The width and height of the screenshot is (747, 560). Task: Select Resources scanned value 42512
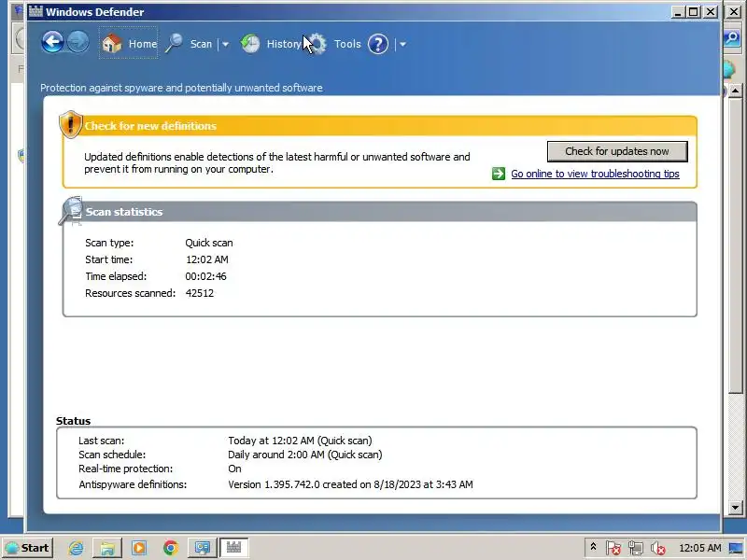point(200,293)
